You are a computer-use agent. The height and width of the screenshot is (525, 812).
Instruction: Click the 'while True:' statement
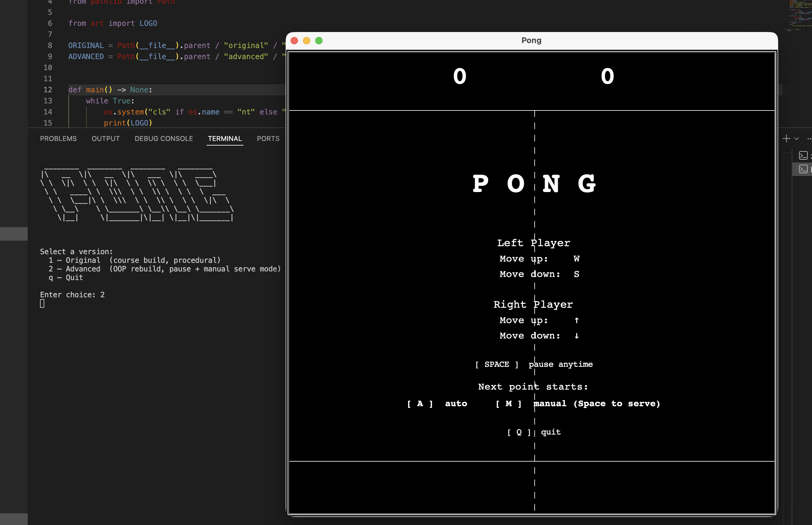(110, 101)
